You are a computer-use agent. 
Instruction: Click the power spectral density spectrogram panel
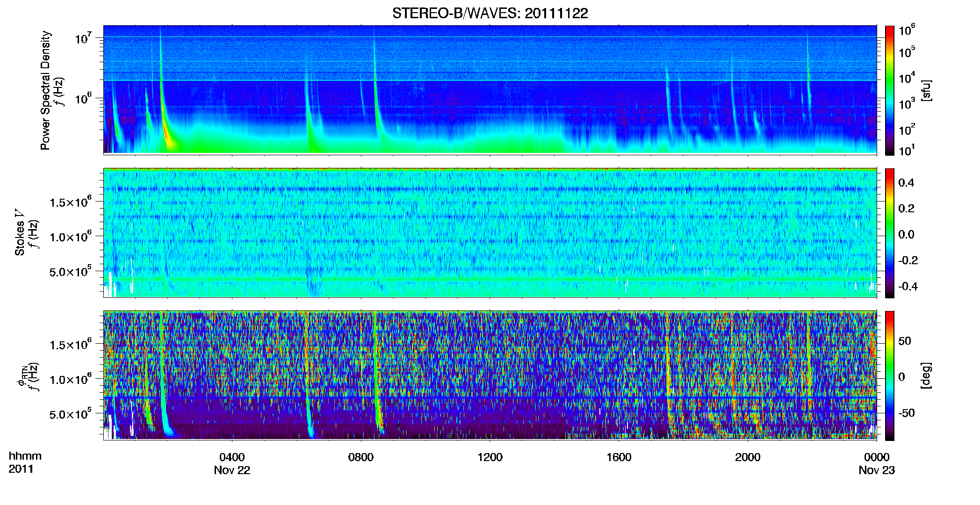[x=490, y=90]
